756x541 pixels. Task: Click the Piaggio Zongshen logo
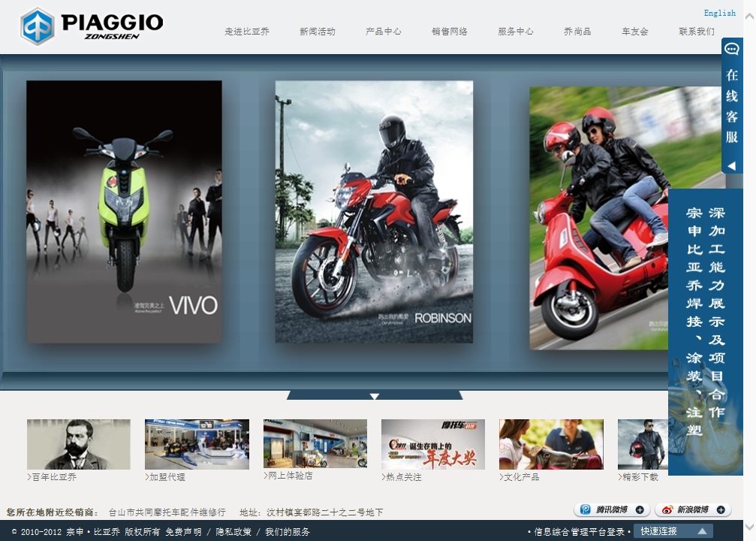coord(92,26)
